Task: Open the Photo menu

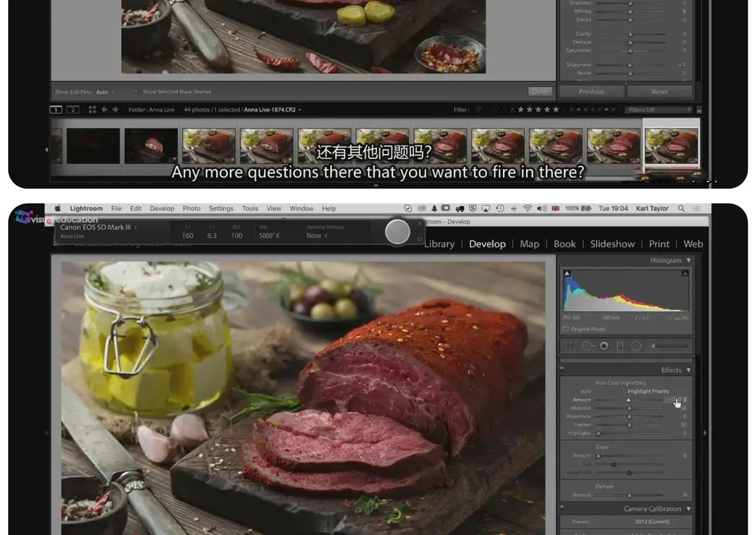Action: coord(191,208)
